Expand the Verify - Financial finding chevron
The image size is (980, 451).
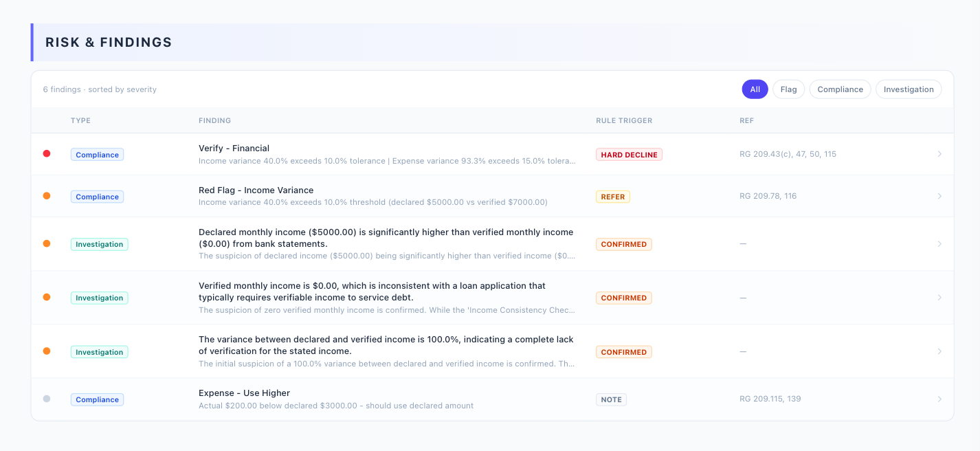(x=939, y=154)
